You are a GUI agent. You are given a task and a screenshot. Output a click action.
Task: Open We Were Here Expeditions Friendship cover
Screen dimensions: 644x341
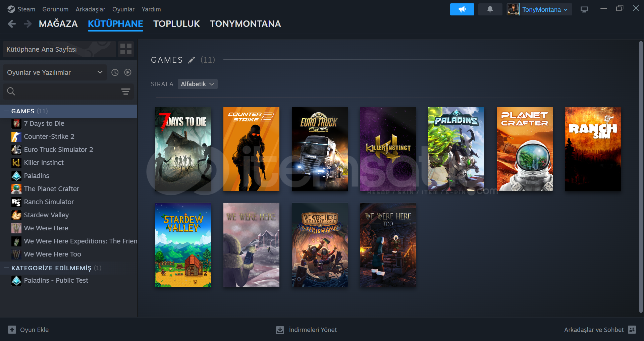(x=320, y=245)
